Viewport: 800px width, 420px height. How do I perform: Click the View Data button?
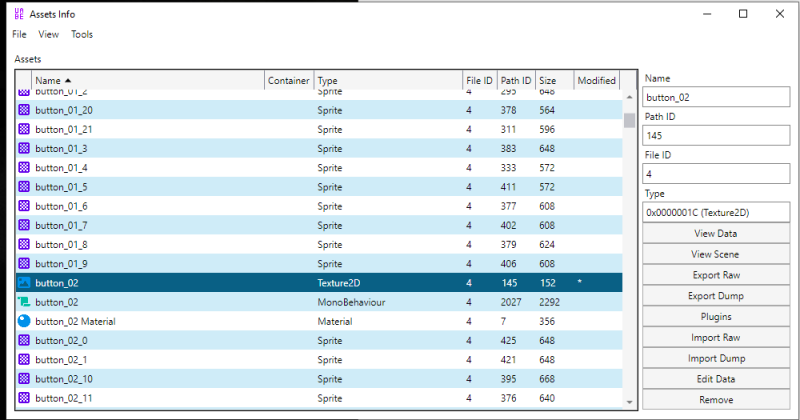[716, 233]
